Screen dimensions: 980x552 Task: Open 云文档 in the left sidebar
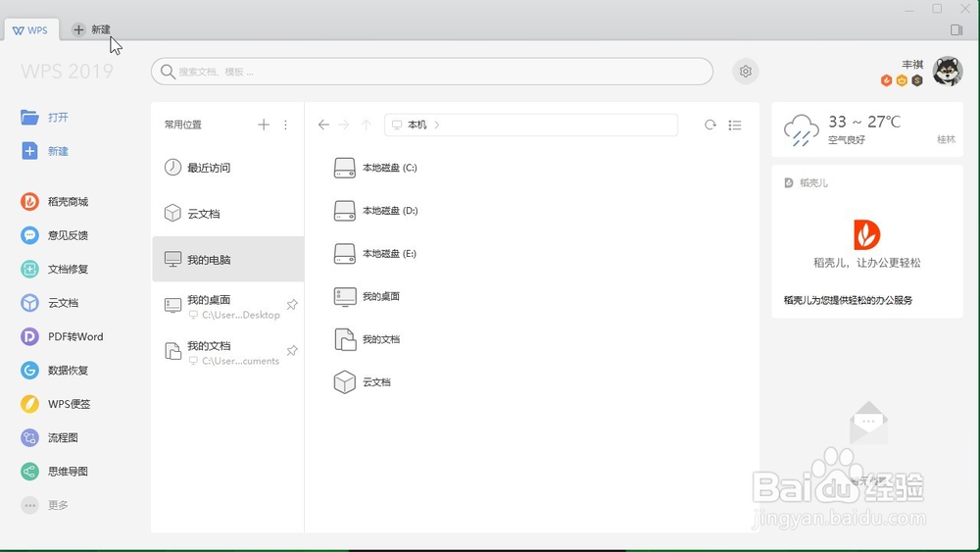49,303
